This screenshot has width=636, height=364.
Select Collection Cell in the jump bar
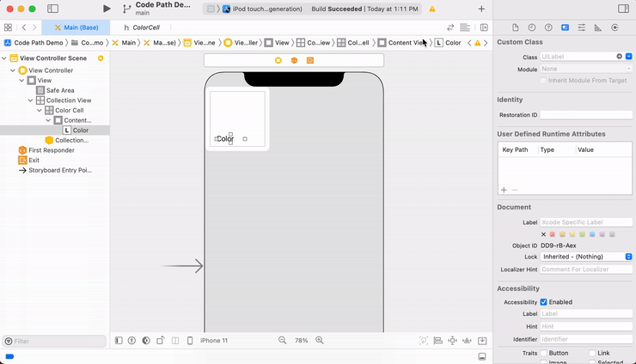click(x=353, y=43)
